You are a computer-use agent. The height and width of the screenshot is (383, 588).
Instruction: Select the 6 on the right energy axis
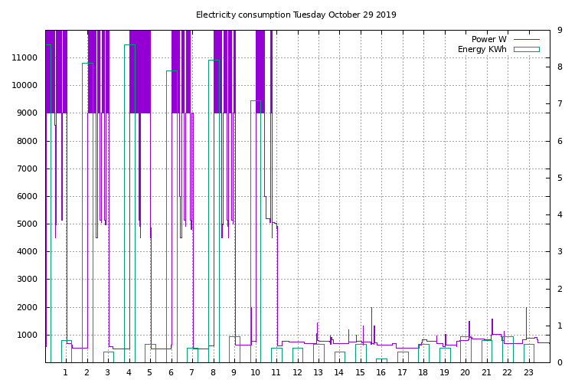[x=560, y=141]
